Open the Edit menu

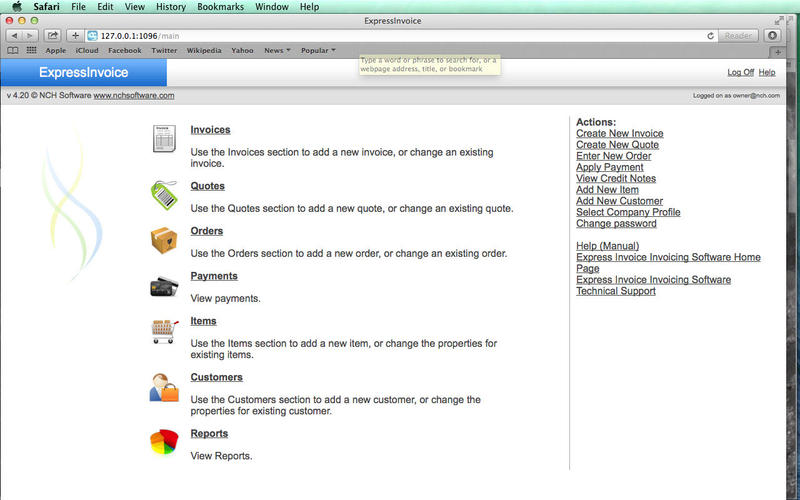coord(106,7)
